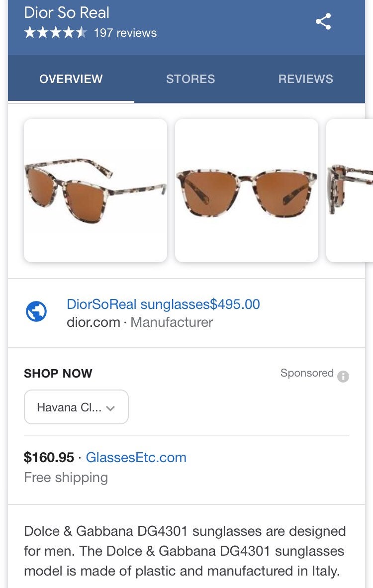Tap the Sponsored label
373x588 pixels.
(307, 373)
